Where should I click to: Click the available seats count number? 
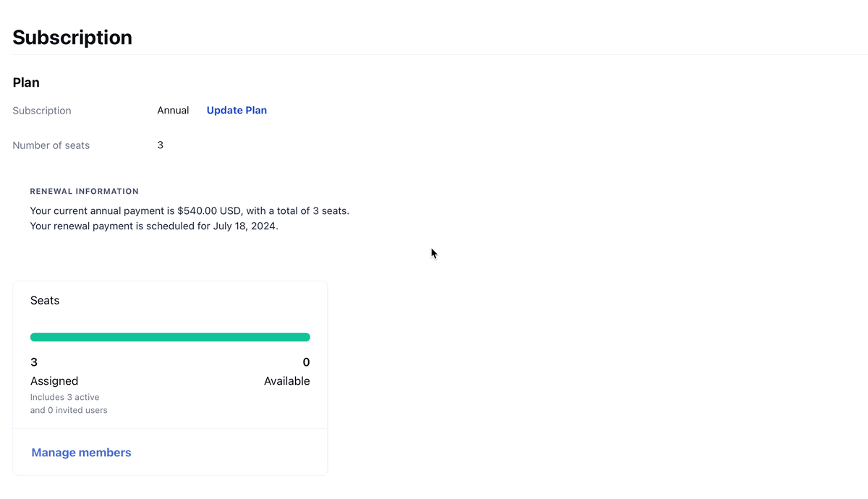click(x=306, y=362)
